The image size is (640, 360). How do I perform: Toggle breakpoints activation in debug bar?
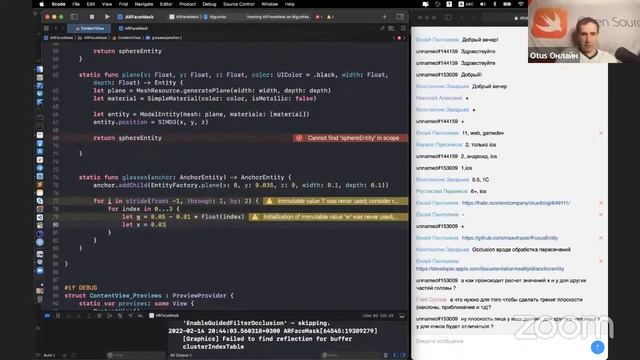coord(47,316)
